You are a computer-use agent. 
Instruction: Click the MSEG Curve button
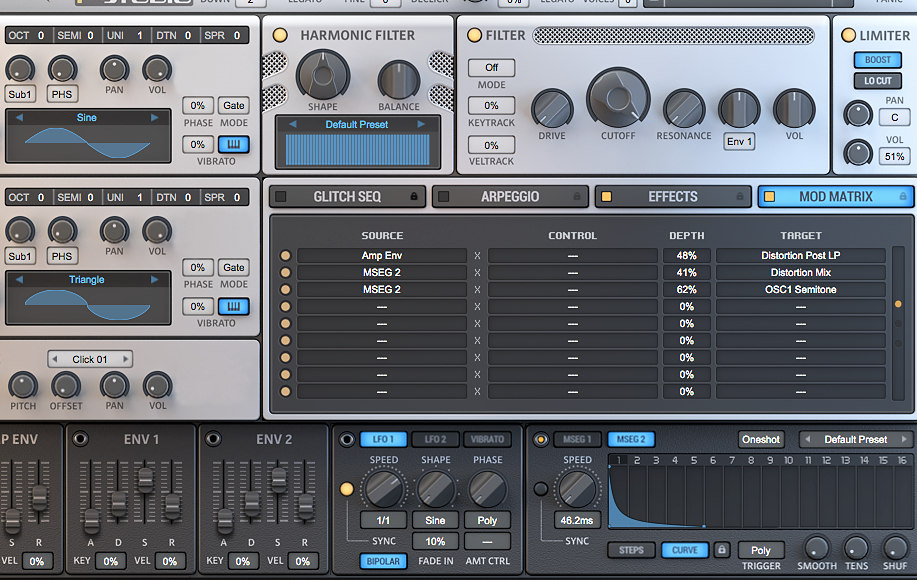click(x=685, y=550)
